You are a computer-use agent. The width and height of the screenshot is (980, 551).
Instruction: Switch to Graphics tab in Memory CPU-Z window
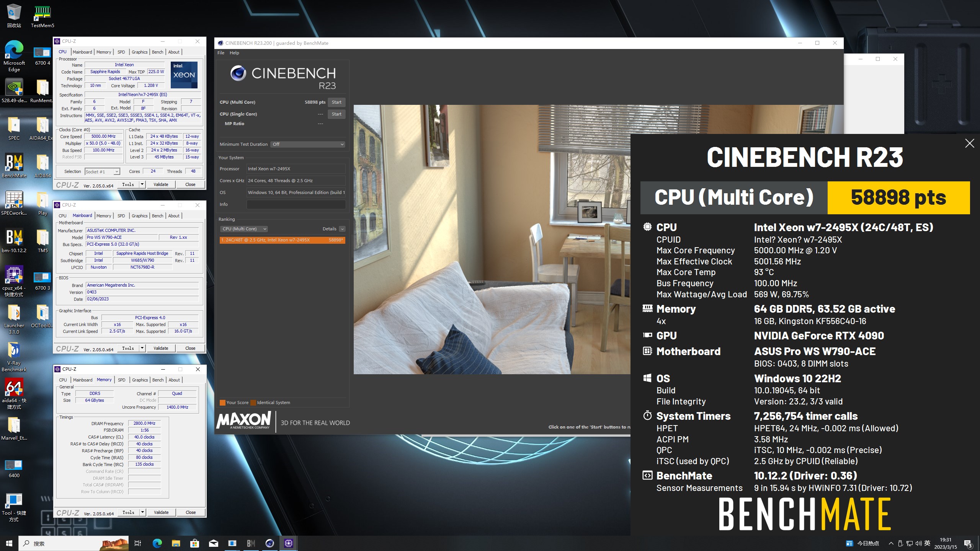click(140, 380)
